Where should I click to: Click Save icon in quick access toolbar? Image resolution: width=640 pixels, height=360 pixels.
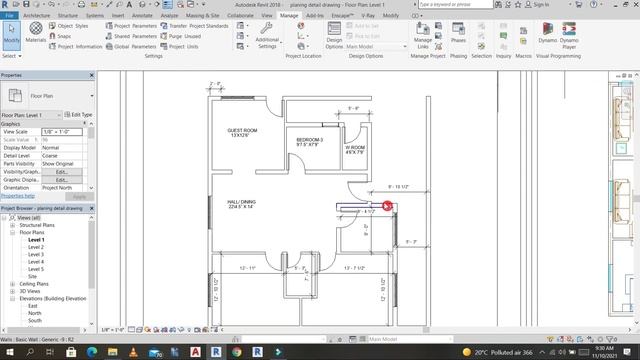coord(26,4)
